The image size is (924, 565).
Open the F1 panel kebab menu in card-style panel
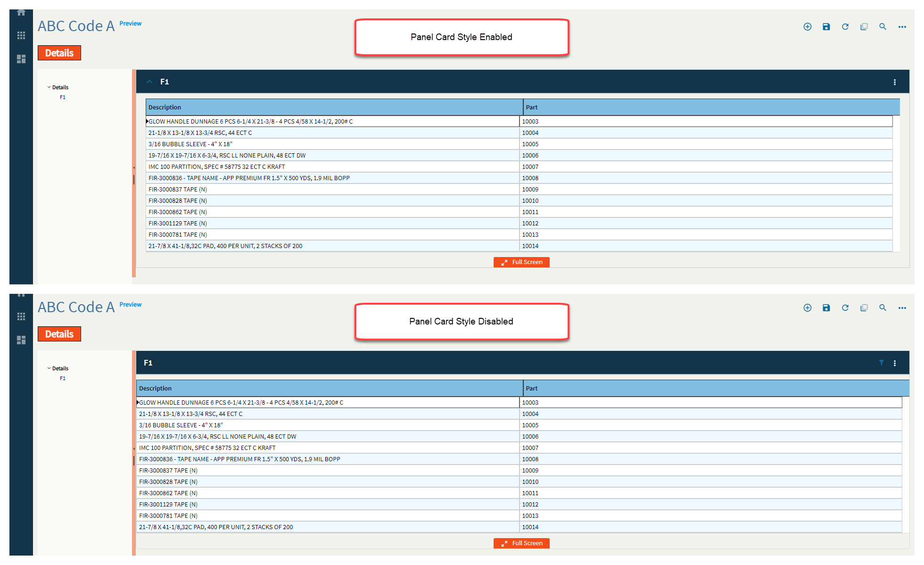pos(895,82)
